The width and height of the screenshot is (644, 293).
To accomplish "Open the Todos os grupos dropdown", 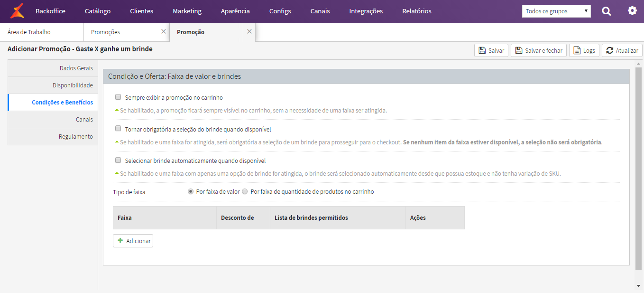I will (556, 11).
